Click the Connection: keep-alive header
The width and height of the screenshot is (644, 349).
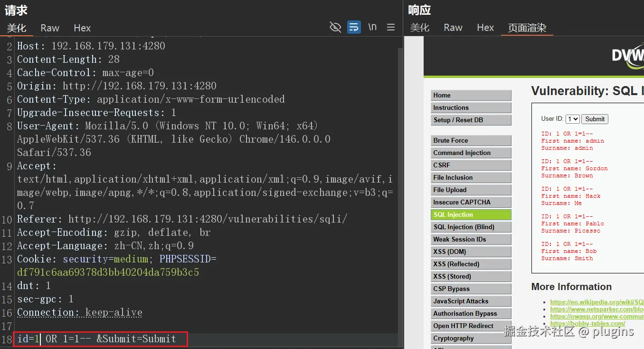point(80,312)
